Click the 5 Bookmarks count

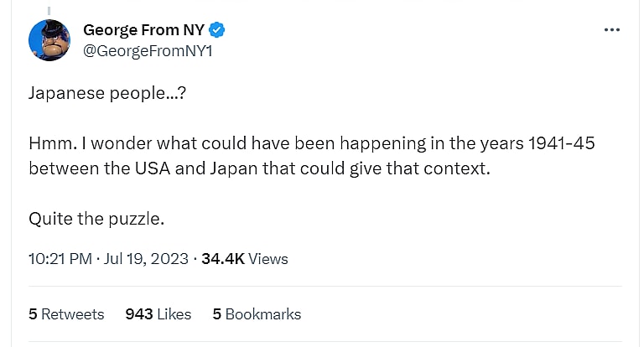257,314
